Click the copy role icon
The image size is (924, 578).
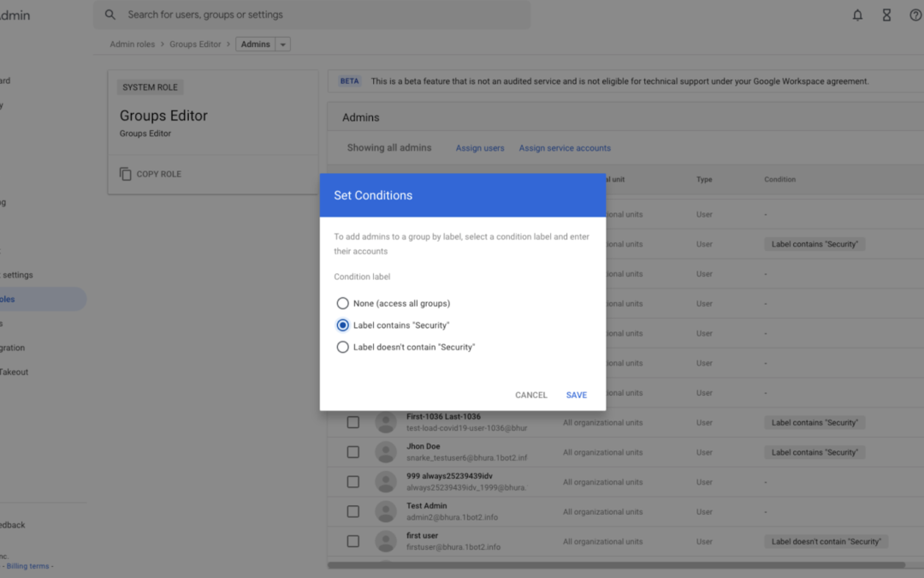[x=126, y=174]
